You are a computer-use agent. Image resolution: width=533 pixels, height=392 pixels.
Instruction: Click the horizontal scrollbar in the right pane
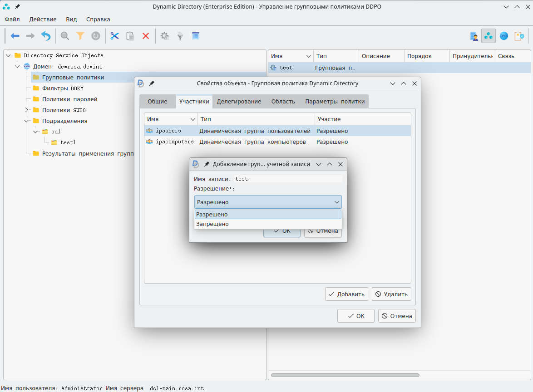tap(345, 375)
